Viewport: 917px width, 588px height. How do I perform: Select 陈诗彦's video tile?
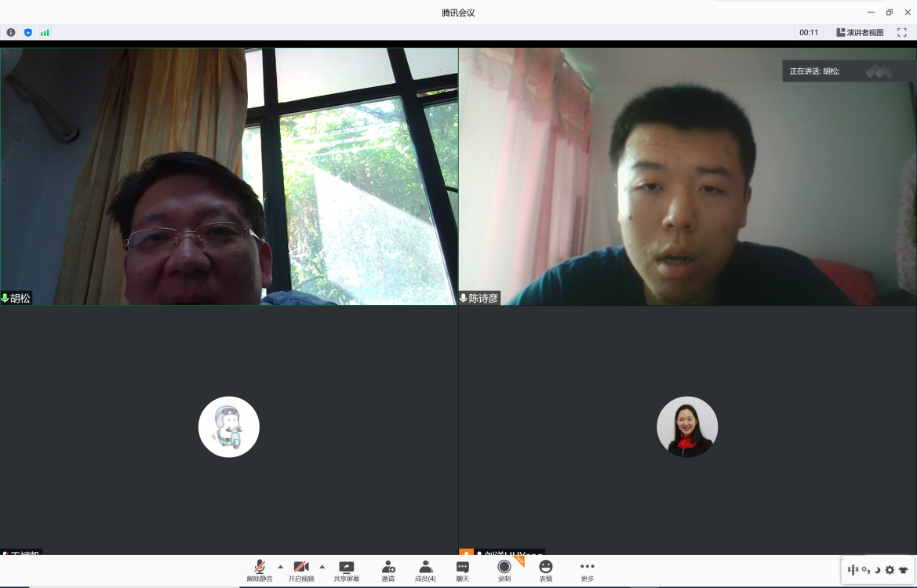687,176
